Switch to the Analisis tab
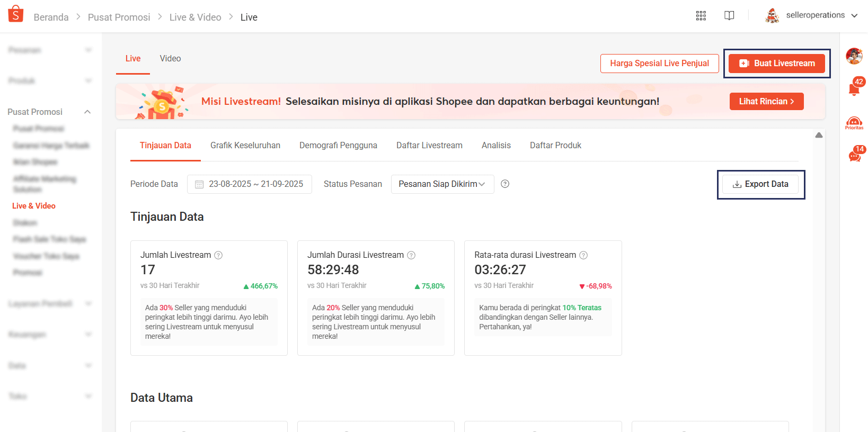The width and height of the screenshot is (868, 432). 496,146
